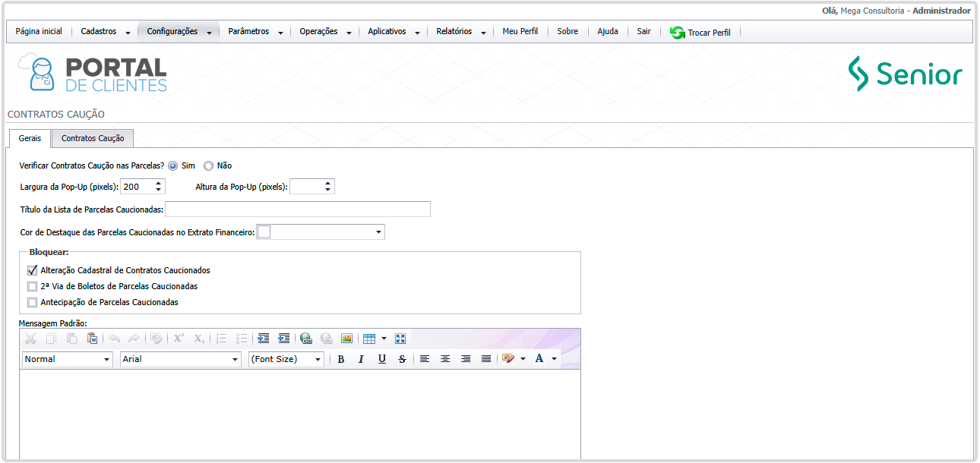Check Antecipação de Parcelas Caucionadas

(x=32, y=302)
